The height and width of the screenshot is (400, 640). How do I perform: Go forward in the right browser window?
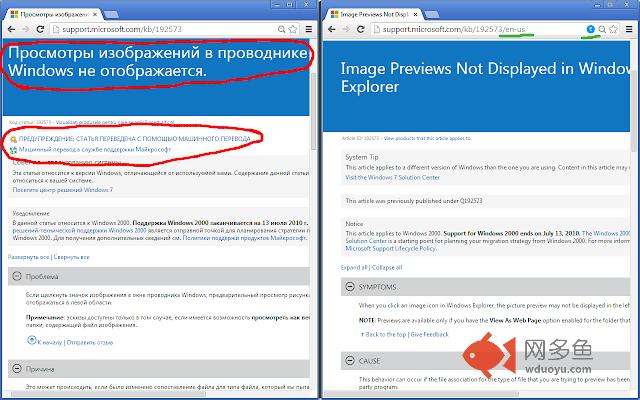click(x=346, y=29)
